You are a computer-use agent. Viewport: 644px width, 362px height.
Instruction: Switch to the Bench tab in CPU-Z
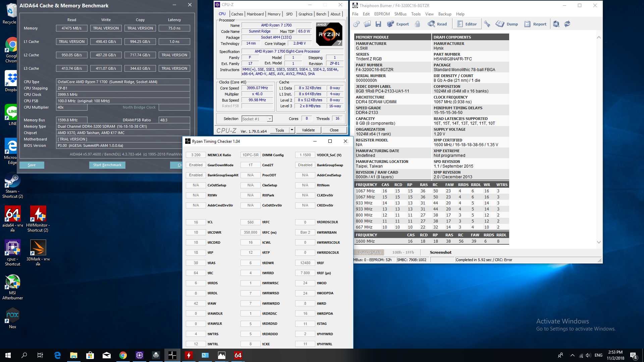click(321, 14)
